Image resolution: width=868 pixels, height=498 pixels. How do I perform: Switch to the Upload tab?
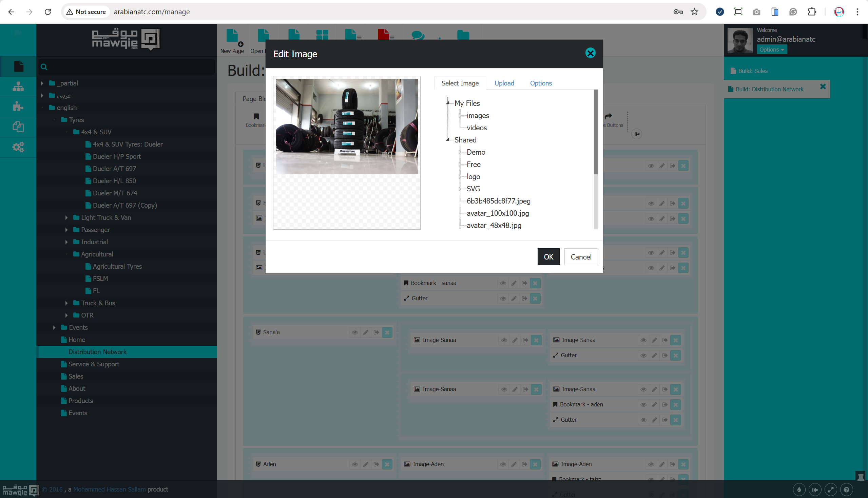tap(504, 83)
